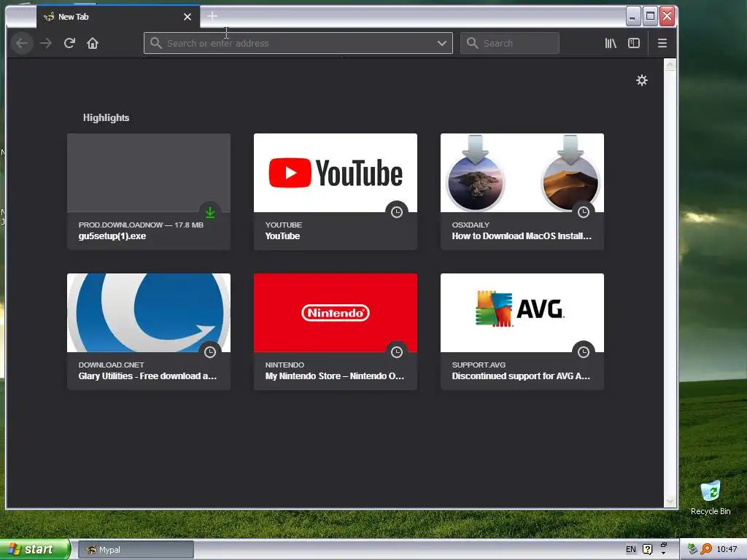
Task: Expand the address bar history dropdown
Action: click(x=442, y=43)
